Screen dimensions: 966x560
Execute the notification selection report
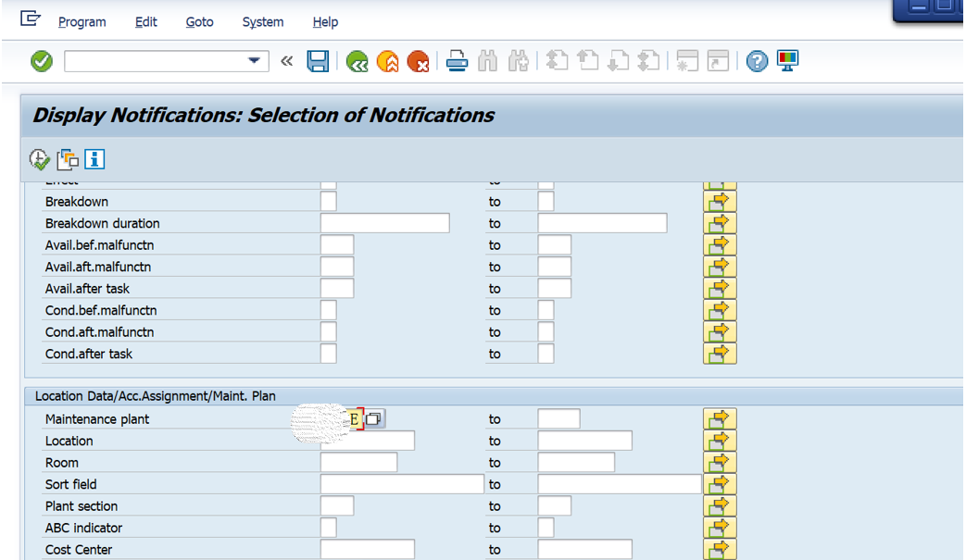pyautogui.click(x=38, y=158)
